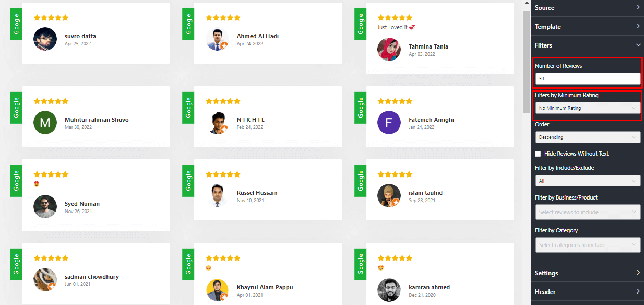This screenshot has width=644, height=305.
Task: Expand the Settings section
Action: pyautogui.click(x=588, y=273)
